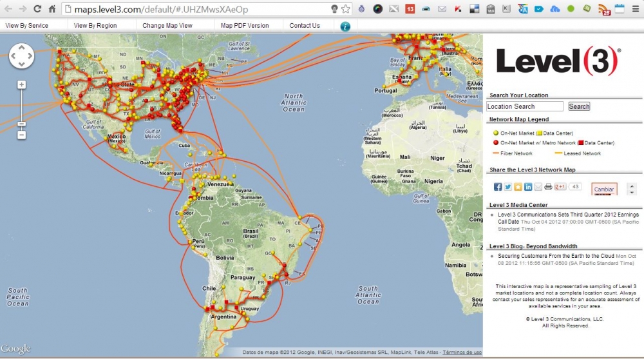The width and height of the screenshot is (644, 359).
Task: Open the RSS feed extension with 25 badge
Action: 604,9
